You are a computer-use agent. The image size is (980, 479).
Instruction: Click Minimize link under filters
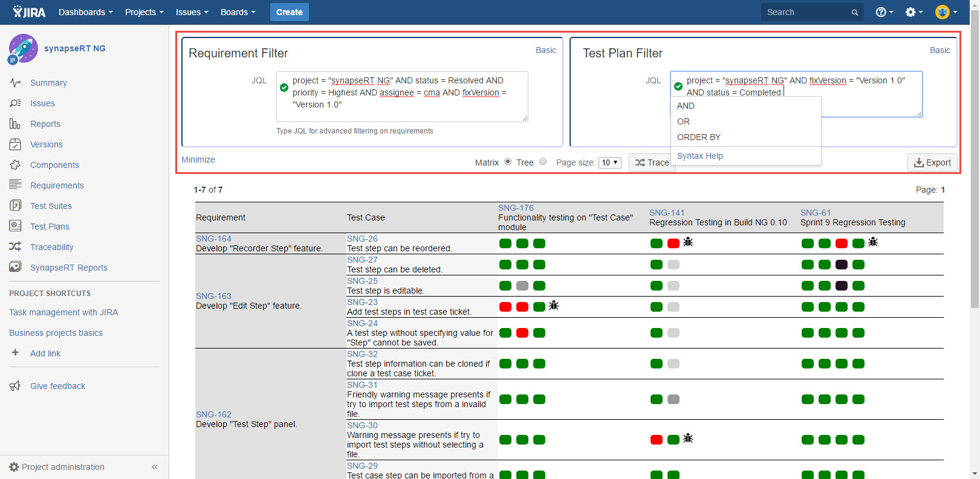tap(198, 159)
